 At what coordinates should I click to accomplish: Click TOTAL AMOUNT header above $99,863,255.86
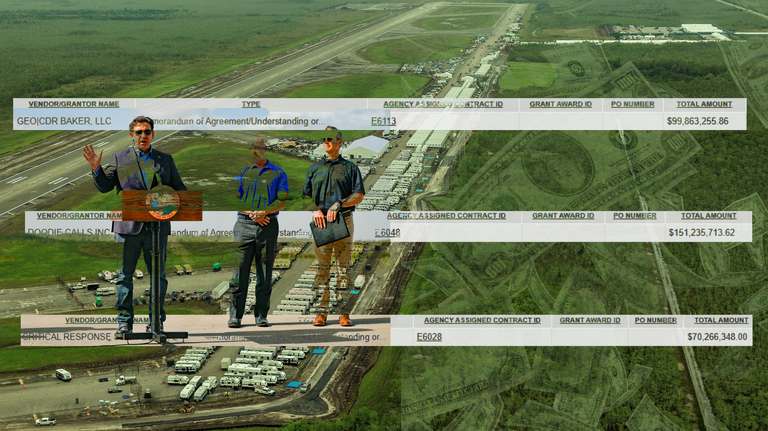[704, 104]
